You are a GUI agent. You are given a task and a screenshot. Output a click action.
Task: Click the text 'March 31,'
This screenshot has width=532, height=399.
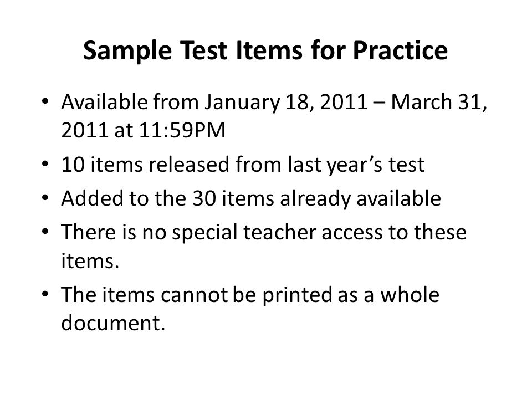(439, 102)
